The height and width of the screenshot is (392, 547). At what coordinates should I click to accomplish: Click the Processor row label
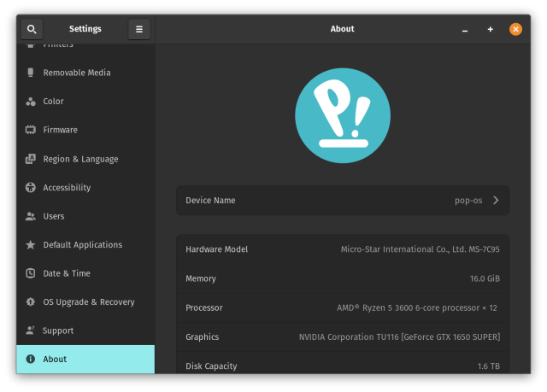(x=204, y=308)
